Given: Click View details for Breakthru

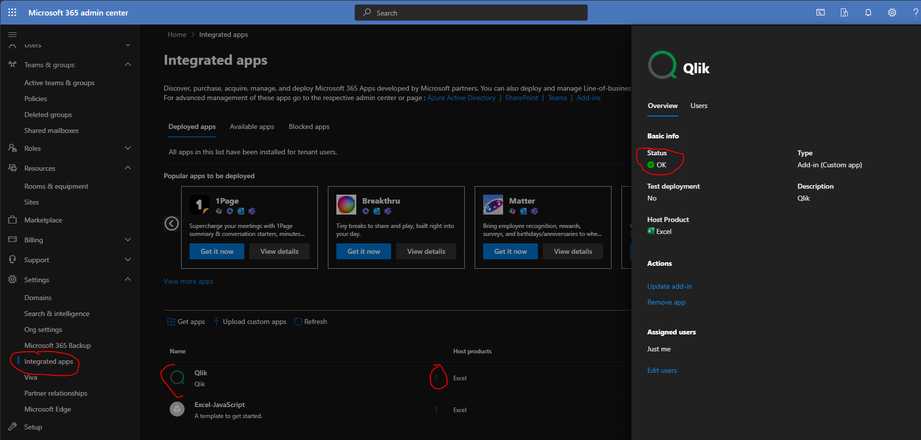Looking at the screenshot, I should point(426,251).
